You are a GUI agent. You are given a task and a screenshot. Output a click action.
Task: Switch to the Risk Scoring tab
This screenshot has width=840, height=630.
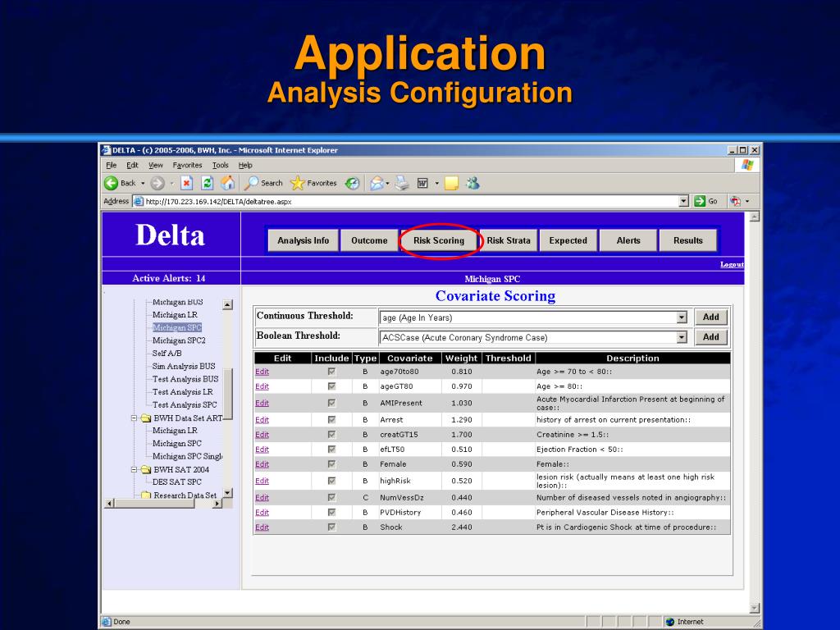[439, 240]
